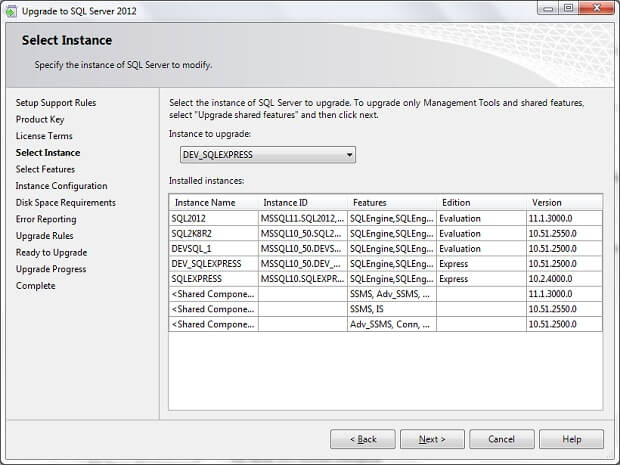The image size is (620, 465).
Task: Select License Terms step in sidebar
Action: [44, 136]
